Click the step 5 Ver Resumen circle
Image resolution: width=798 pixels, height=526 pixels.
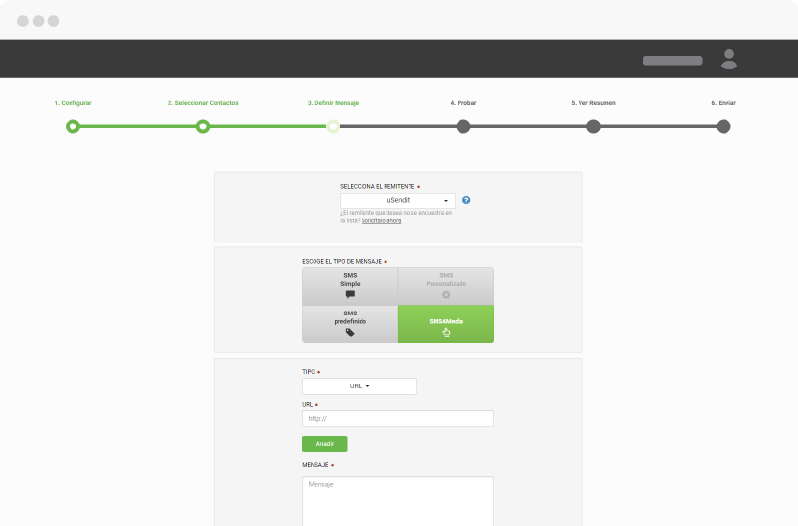tap(593, 126)
